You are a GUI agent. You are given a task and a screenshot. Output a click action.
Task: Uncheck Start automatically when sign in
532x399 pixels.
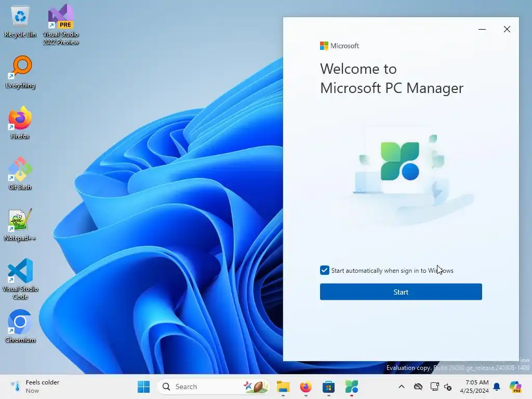(x=324, y=270)
